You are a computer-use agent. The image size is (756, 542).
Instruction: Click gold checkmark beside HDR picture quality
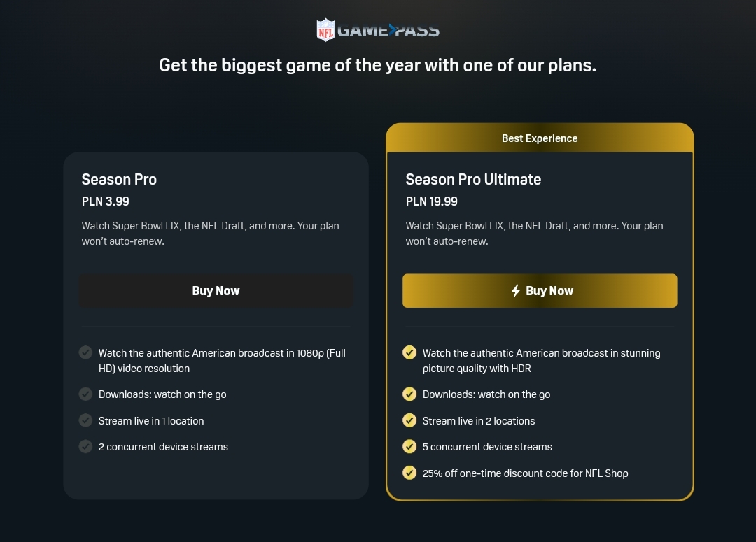(409, 352)
